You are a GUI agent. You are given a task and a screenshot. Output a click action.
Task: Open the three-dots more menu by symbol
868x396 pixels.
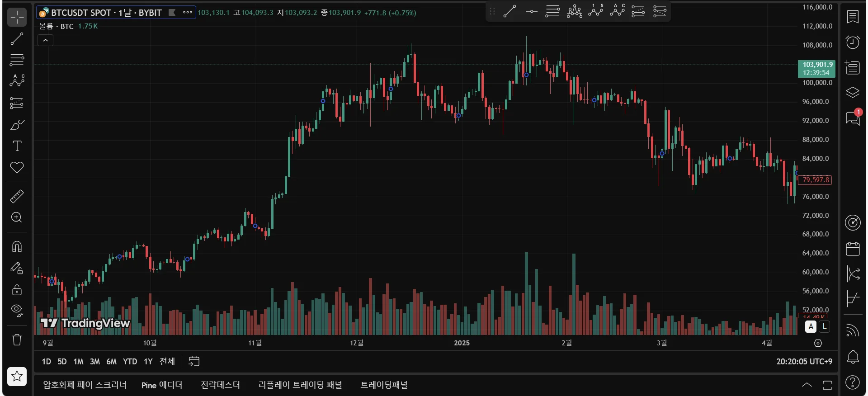point(188,13)
